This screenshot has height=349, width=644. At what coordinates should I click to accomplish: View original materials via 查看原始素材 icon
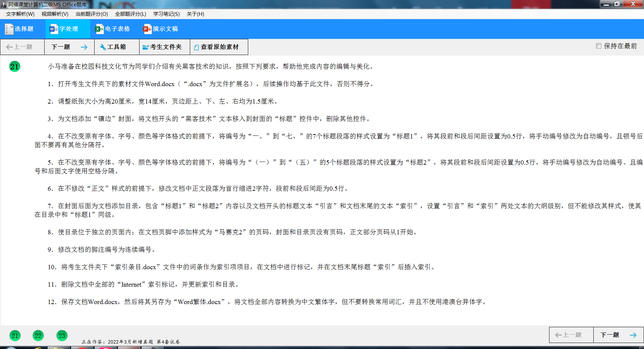click(218, 47)
